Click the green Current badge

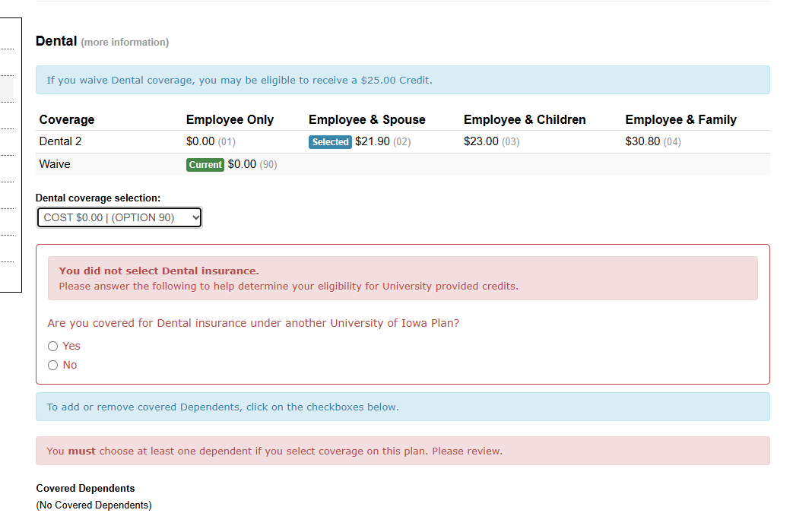pyautogui.click(x=205, y=164)
